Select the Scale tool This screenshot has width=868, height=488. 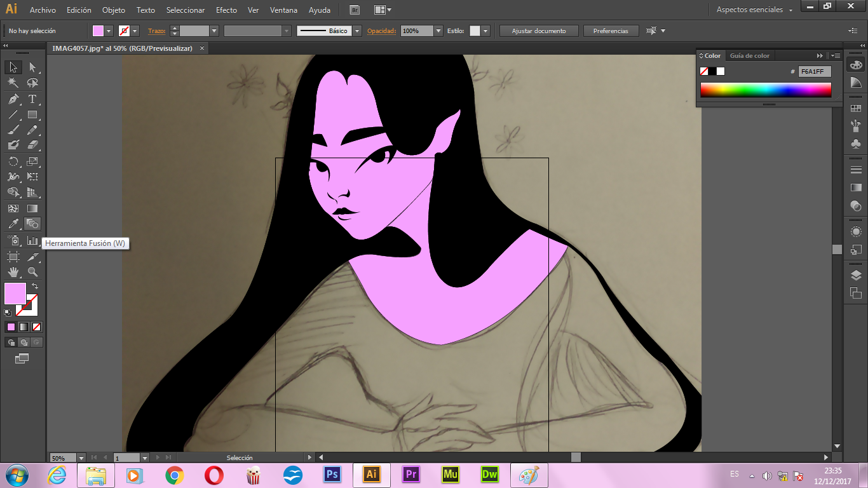(x=32, y=161)
